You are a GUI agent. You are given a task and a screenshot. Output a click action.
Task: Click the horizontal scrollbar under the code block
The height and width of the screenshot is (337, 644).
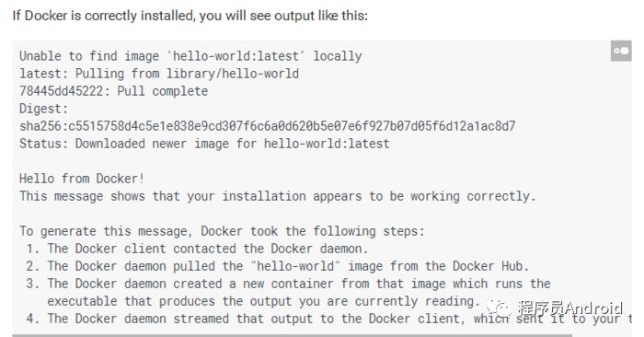click(292, 335)
